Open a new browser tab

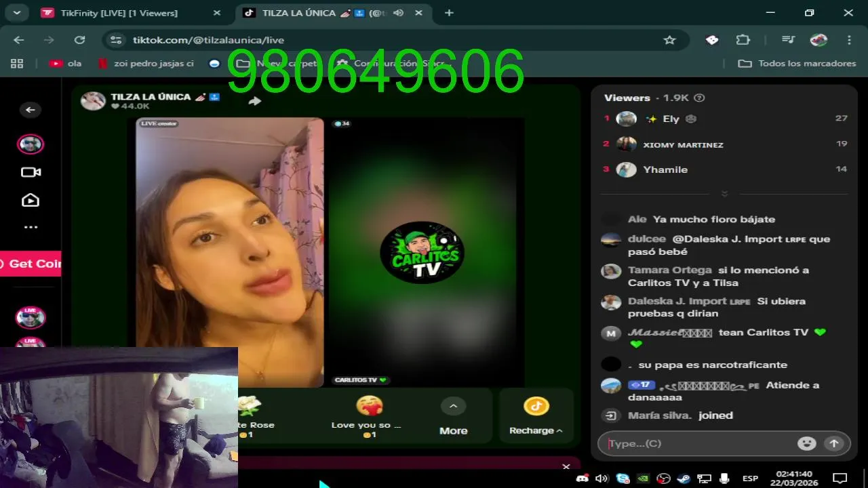point(449,13)
